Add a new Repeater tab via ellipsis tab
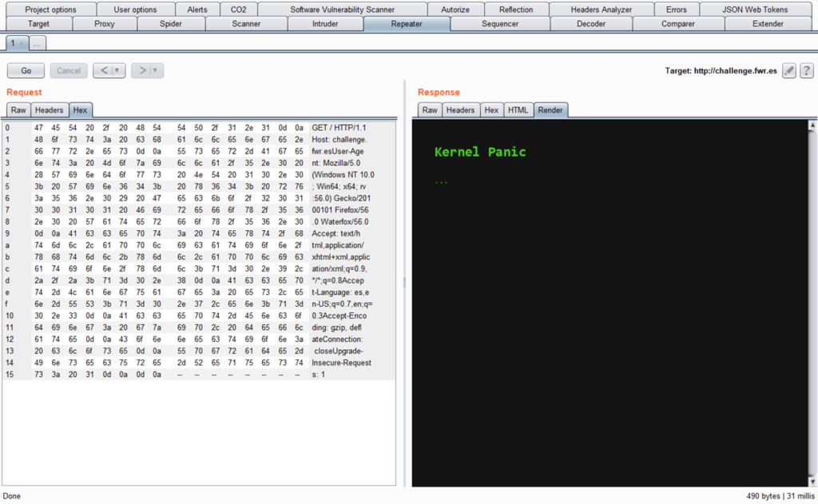The height and width of the screenshot is (504, 818). tap(37, 43)
